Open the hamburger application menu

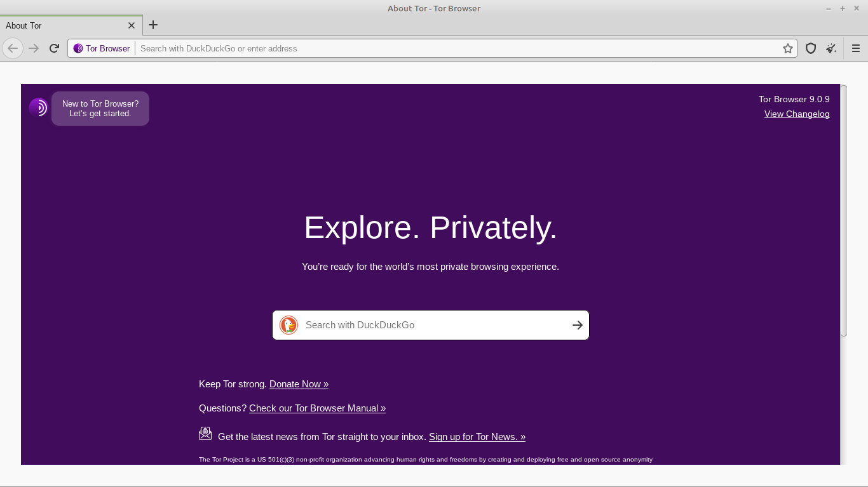coord(856,48)
